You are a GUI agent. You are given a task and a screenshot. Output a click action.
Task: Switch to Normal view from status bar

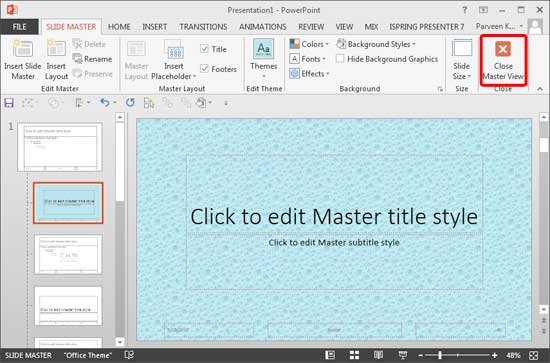(x=330, y=355)
